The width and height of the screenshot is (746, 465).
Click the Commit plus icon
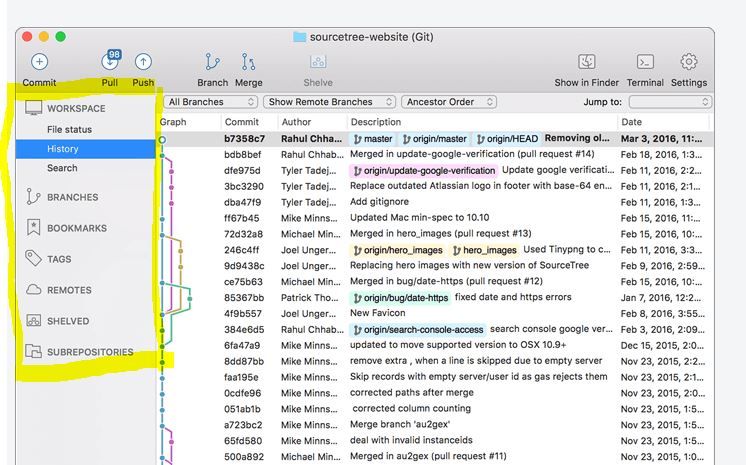(39, 61)
